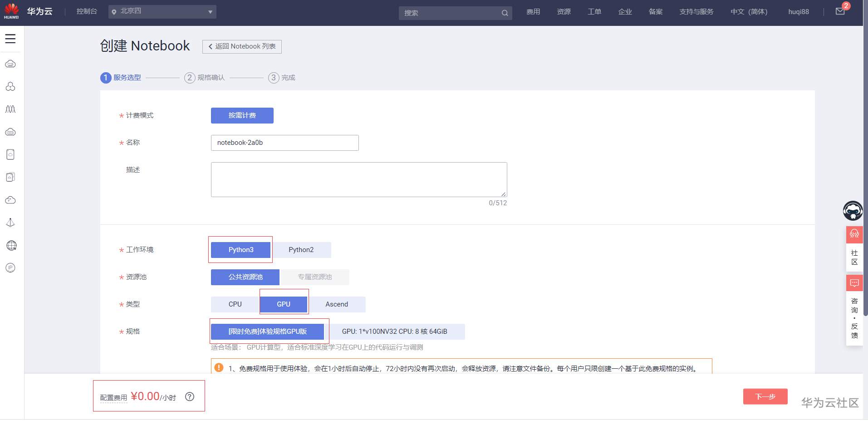Open the 中文 (简体) language dropdown

click(749, 12)
